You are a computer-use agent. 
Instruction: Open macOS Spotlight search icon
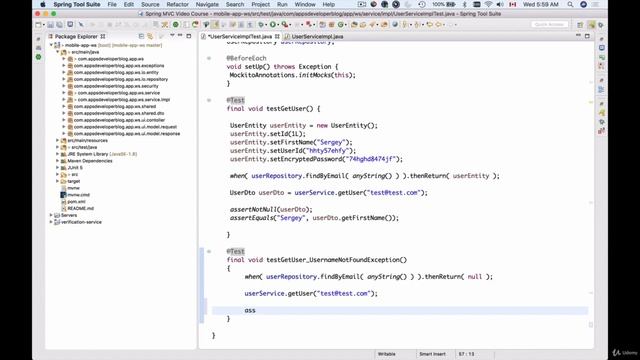570,4
